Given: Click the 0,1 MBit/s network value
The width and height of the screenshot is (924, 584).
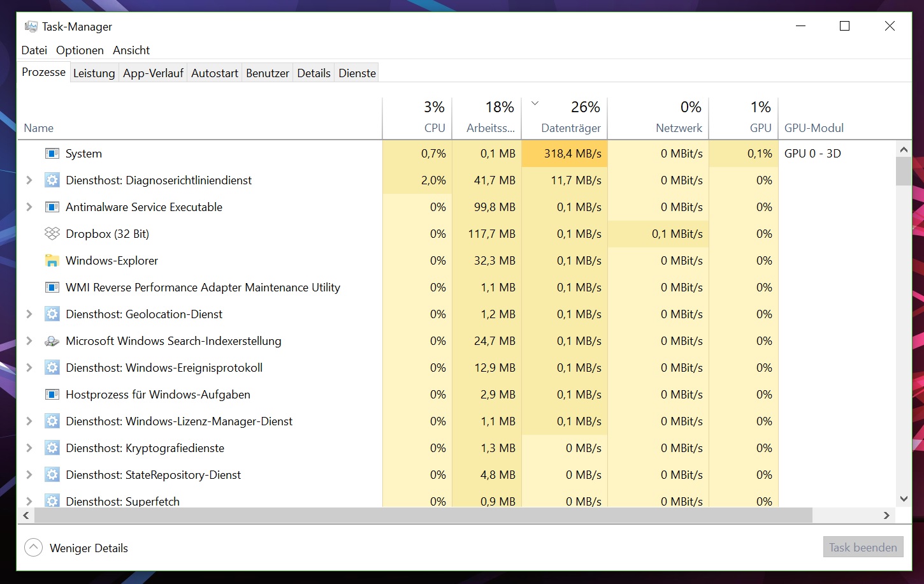Looking at the screenshot, I should 658,234.
